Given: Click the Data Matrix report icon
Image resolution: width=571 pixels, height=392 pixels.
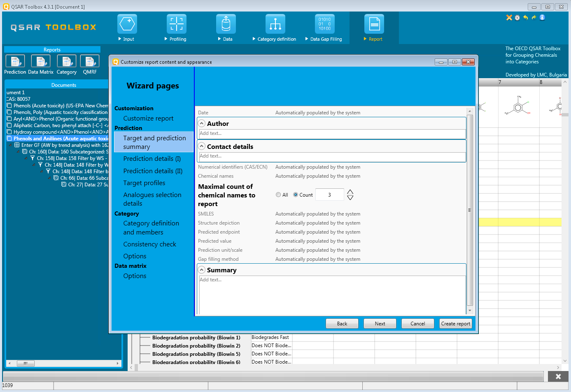Looking at the screenshot, I should [x=41, y=61].
